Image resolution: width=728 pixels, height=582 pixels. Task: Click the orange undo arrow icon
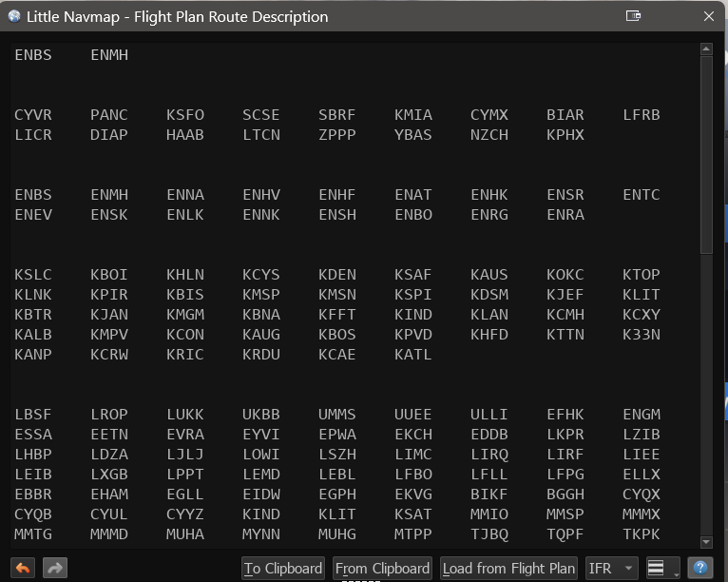(x=22, y=568)
